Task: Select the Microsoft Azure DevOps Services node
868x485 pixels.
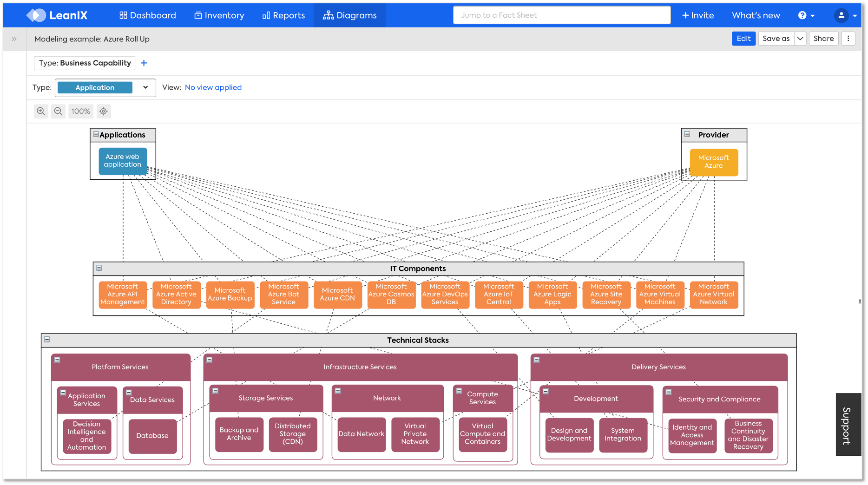Action: (x=445, y=295)
